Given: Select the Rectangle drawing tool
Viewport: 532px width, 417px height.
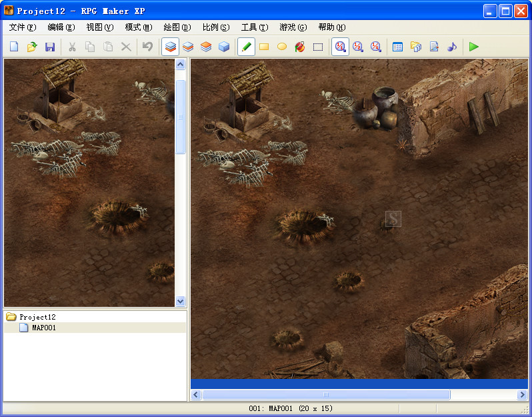Looking at the screenshot, I should [x=264, y=47].
